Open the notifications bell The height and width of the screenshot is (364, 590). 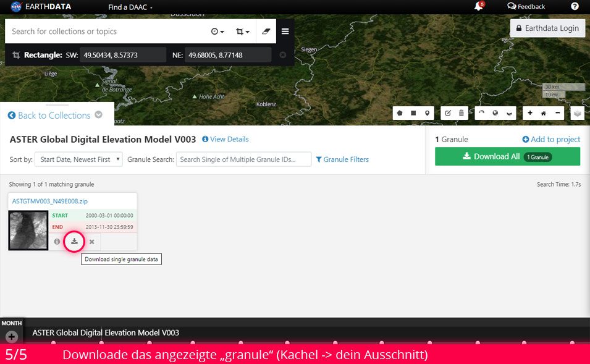tap(479, 6)
